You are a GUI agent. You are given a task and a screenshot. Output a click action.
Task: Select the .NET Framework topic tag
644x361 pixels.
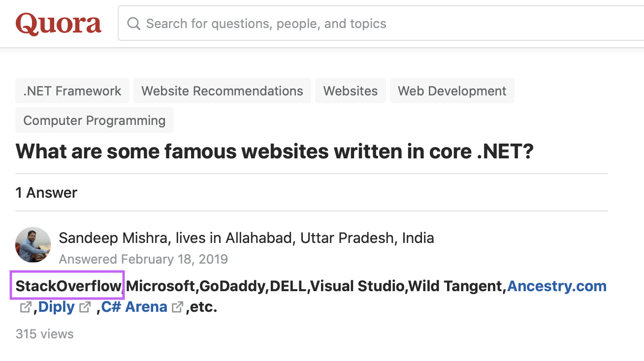[x=72, y=90]
